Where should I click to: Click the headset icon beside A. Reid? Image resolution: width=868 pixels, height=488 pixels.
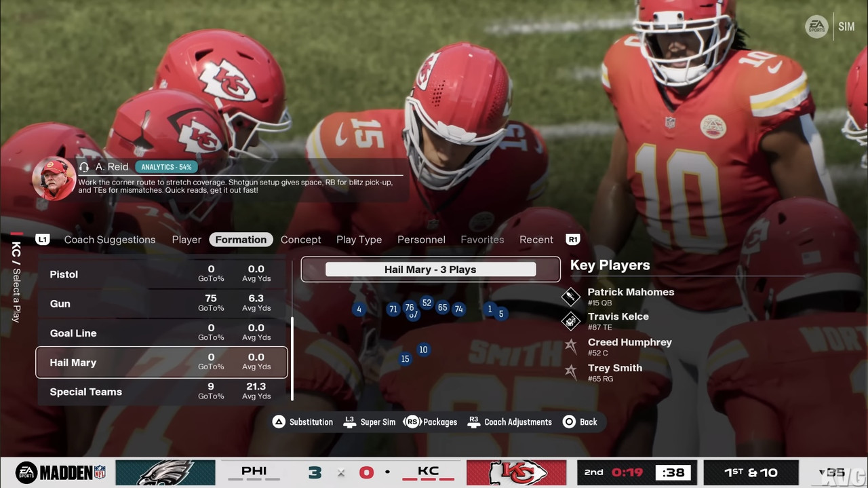tap(84, 166)
